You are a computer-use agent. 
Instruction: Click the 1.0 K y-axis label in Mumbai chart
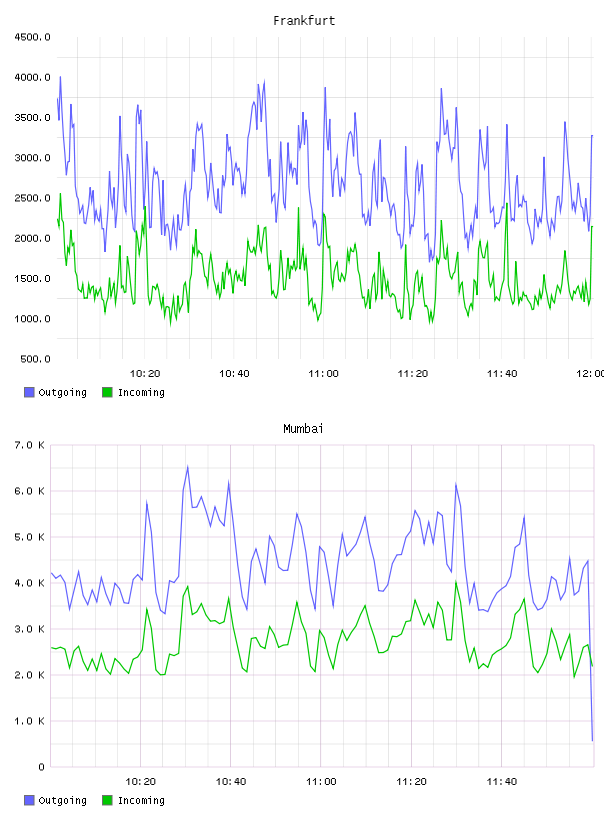(29, 721)
